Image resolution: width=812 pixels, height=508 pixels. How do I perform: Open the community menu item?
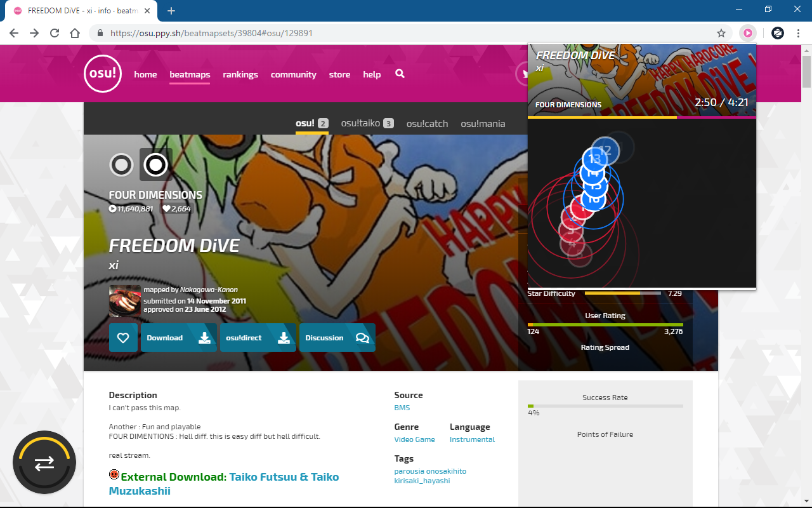tap(293, 74)
